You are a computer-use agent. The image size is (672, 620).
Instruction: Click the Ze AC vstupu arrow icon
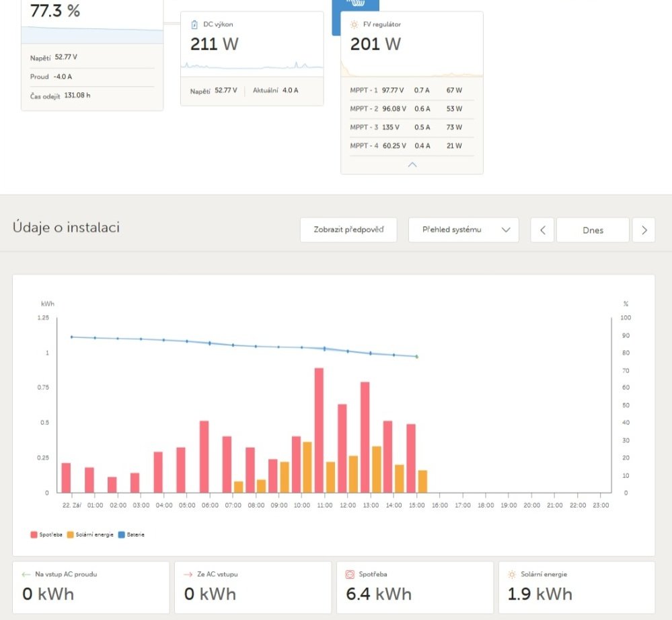(188, 574)
